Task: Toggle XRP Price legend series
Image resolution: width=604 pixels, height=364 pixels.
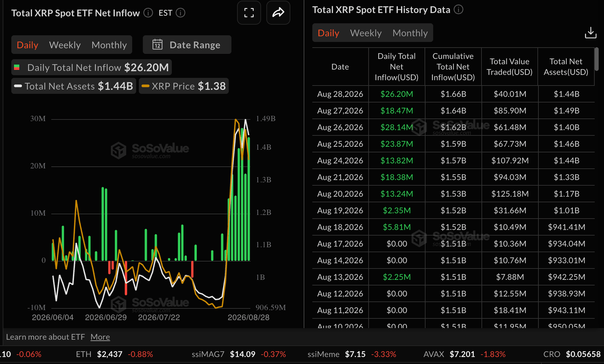Action: click(183, 86)
